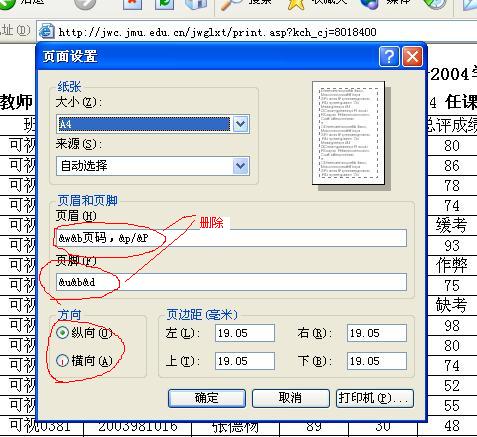The height and width of the screenshot is (437, 477).
Task: Open the paper size A4 dropdown
Action: click(241, 124)
